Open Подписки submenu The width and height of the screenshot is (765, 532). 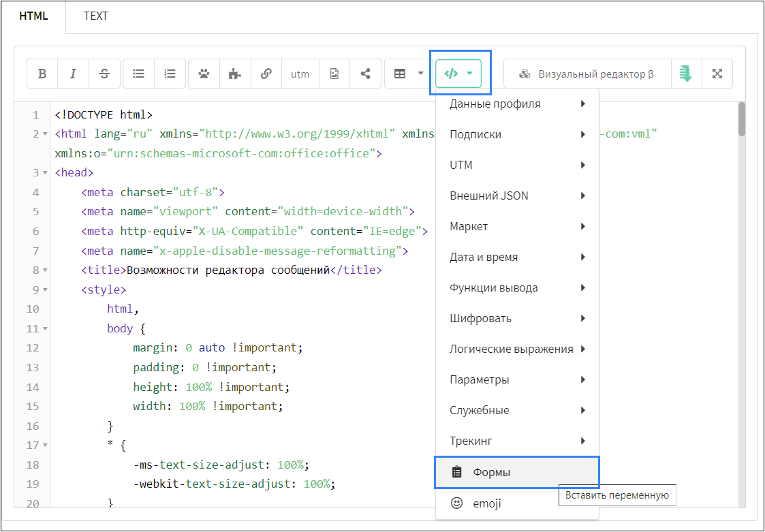click(x=517, y=134)
